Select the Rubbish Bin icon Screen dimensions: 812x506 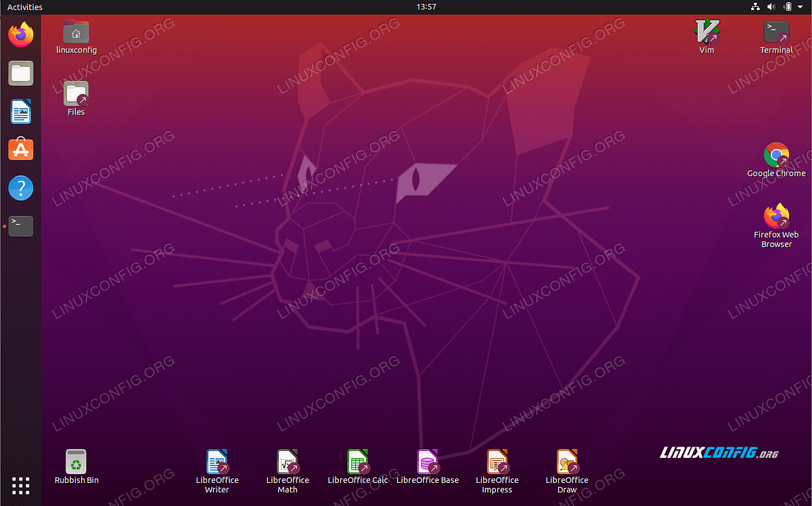point(76,467)
